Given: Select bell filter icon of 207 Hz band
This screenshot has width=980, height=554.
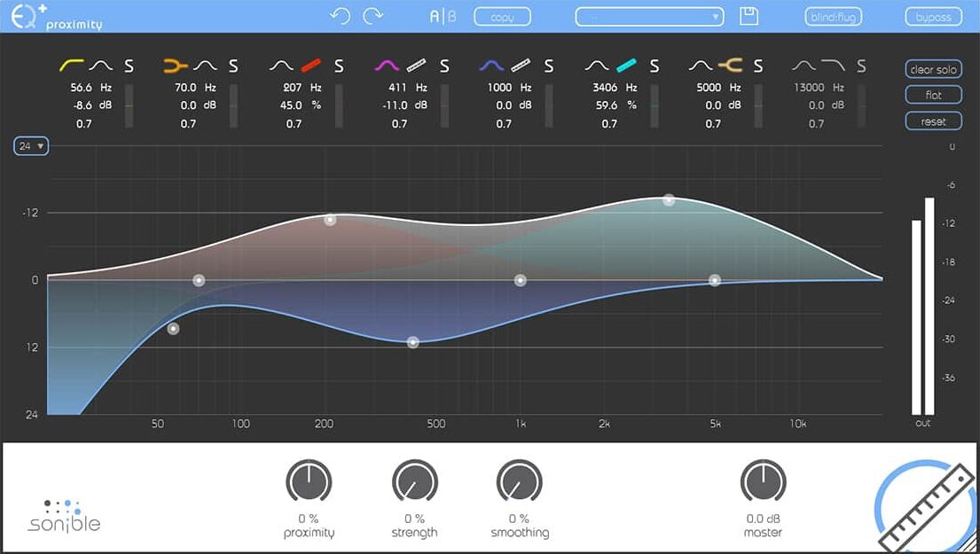Looking at the screenshot, I should click(281, 65).
